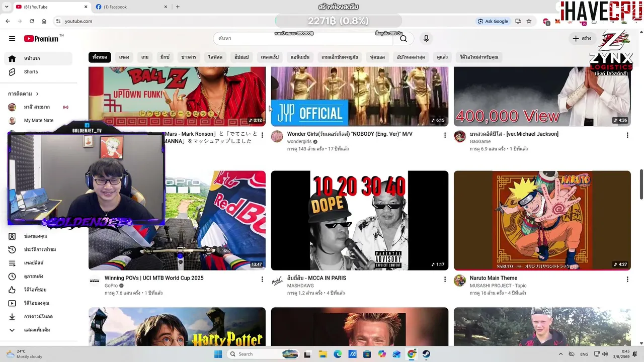Open มาลี สวยมาก subscription channel
Viewport: 644px width, 362px height.
38,107
